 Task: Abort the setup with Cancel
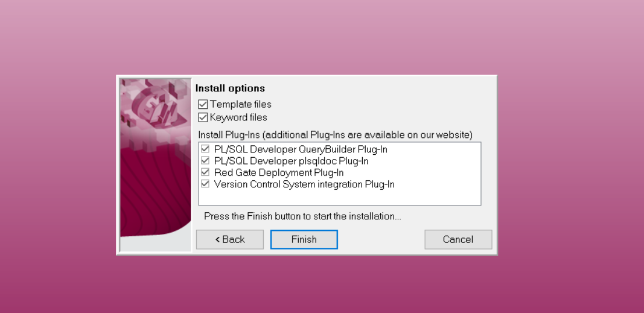coord(458,240)
